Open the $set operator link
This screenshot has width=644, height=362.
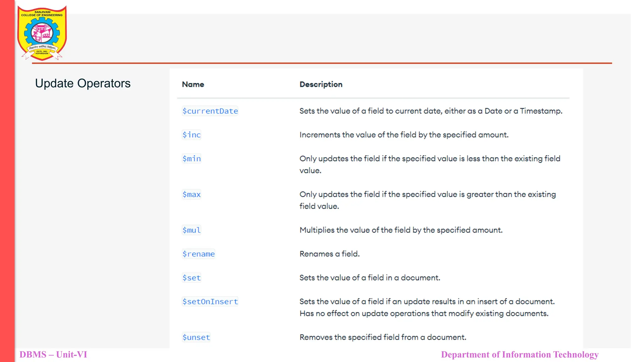point(192,278)
